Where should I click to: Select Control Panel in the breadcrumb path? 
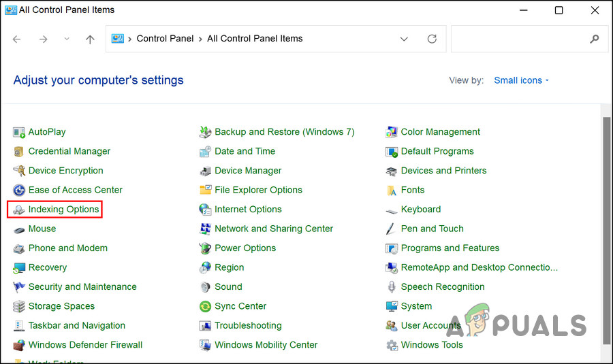pyautogui.click(x=165, y=39)
